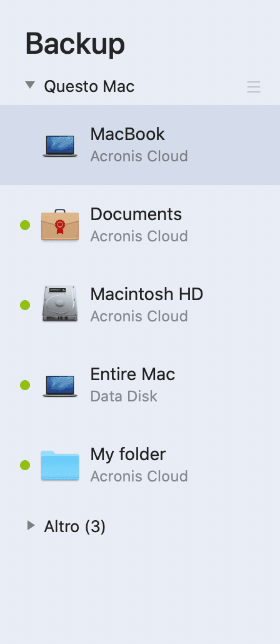Select the MacBook backup entry

point(140,145)
